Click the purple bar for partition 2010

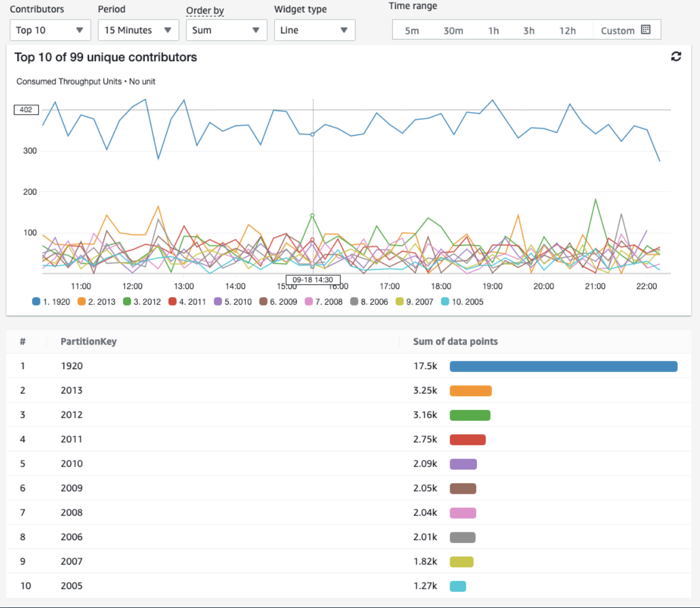point(463,464)
